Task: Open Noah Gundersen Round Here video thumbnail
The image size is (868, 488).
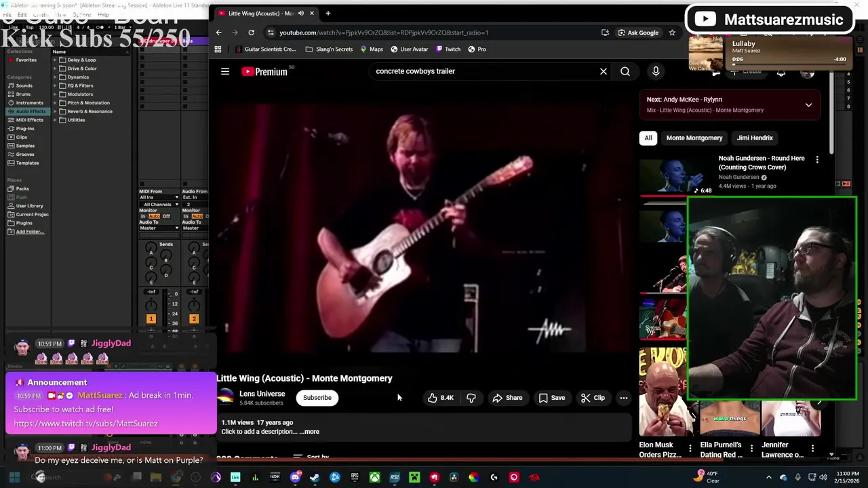Action: click(676, 176)
